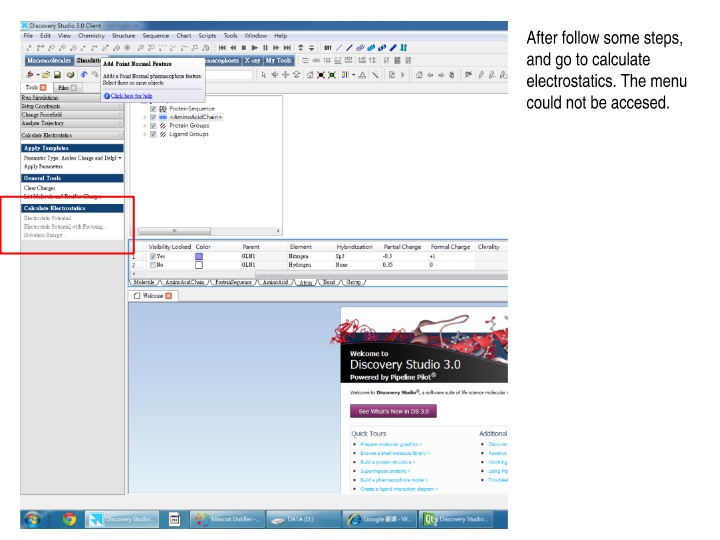Click the blue color swatch for Nitrogen atom
The height and width of the screenshot is (540, 720).
199,257
